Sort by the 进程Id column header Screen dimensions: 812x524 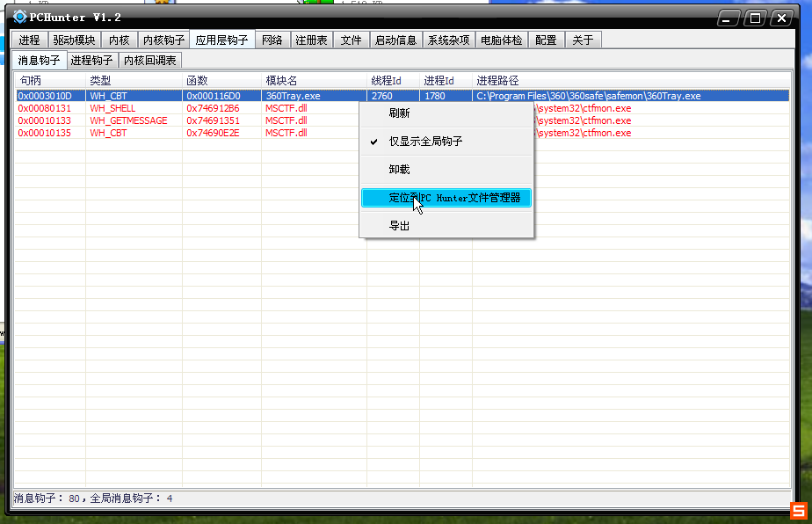pyautogui.click(x=446, y=80)
